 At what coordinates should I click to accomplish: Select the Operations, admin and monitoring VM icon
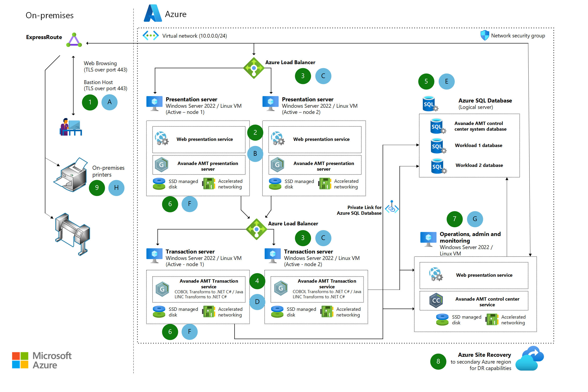pyautogui.click(x=428, y=239)
